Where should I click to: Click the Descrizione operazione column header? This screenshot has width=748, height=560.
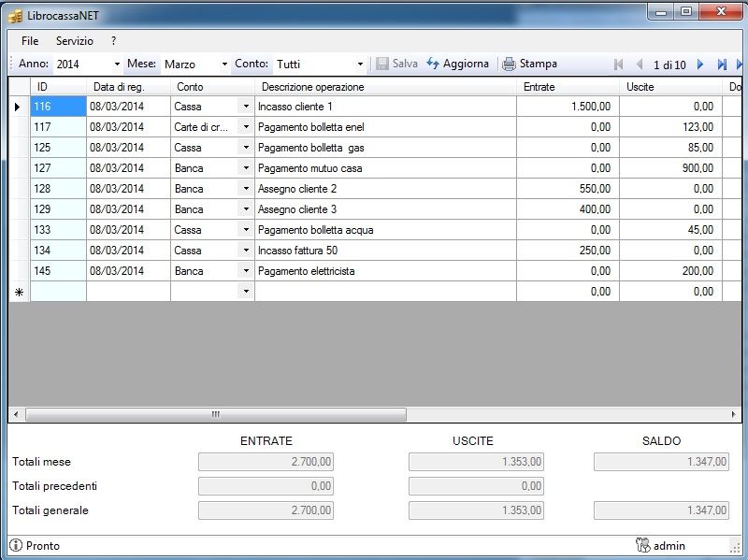point(385,87)
